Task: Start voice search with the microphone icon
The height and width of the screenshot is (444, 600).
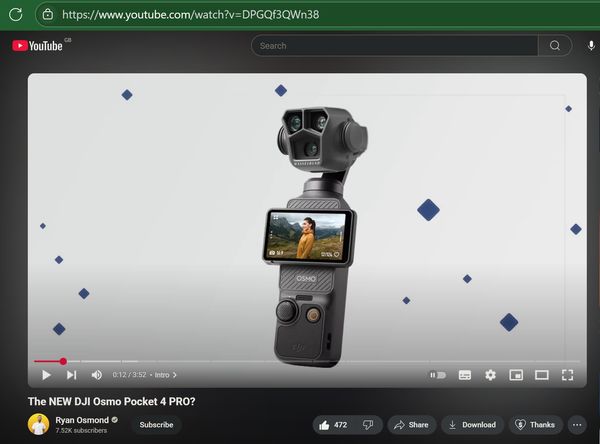Action: click(591, 46)
